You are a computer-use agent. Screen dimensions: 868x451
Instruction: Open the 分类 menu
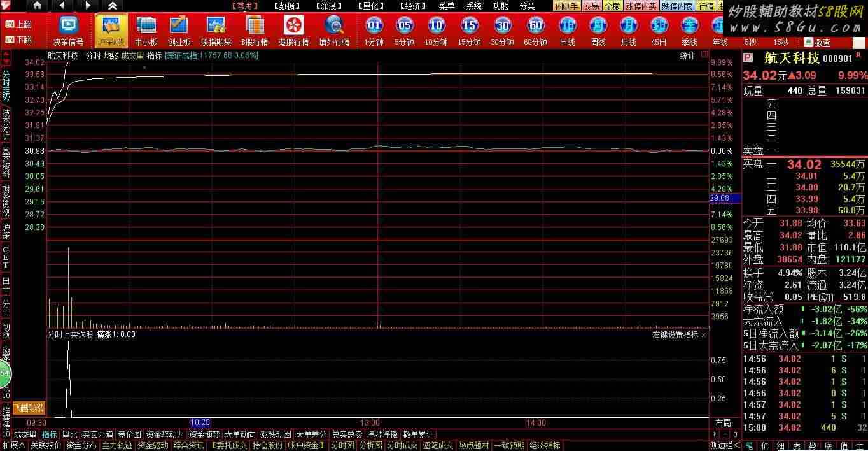pos(528,6)
